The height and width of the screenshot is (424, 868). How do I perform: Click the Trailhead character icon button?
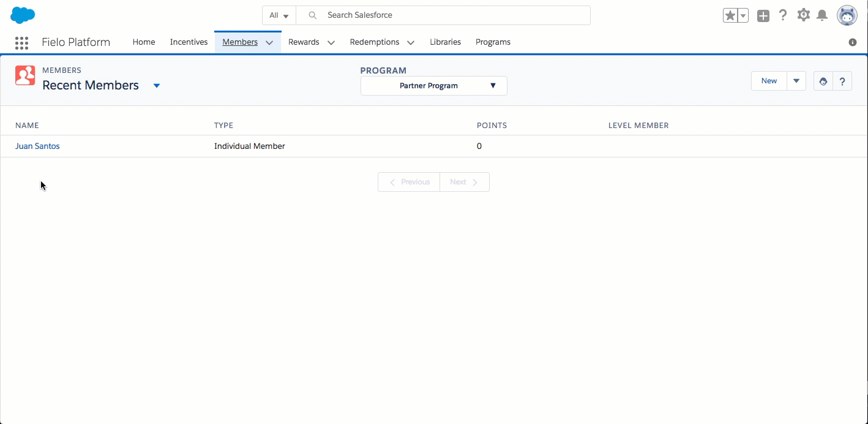(x=823, y=81)
